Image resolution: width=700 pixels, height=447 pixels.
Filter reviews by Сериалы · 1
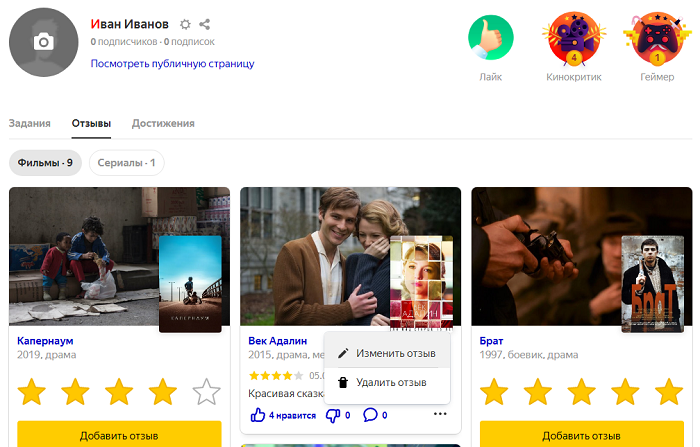[x=126, y=163]
